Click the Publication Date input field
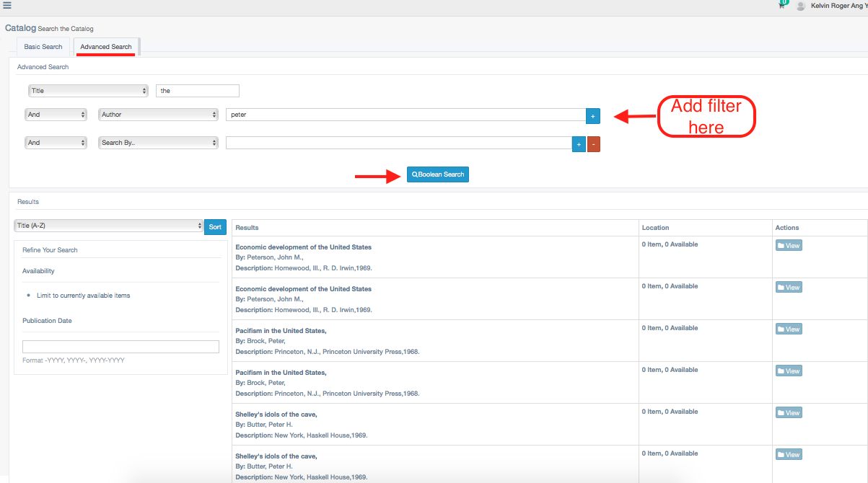Screen dimensions: 868x483 (120, 347)
